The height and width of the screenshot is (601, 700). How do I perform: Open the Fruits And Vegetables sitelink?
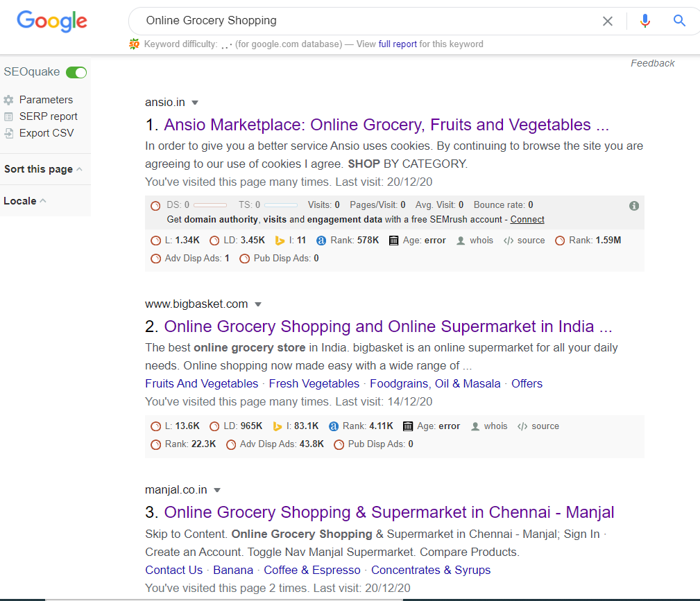coord(201,384)
